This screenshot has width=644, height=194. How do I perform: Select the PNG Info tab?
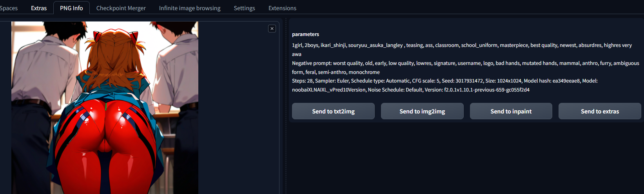pyautogui.click(x=71, y=8)
